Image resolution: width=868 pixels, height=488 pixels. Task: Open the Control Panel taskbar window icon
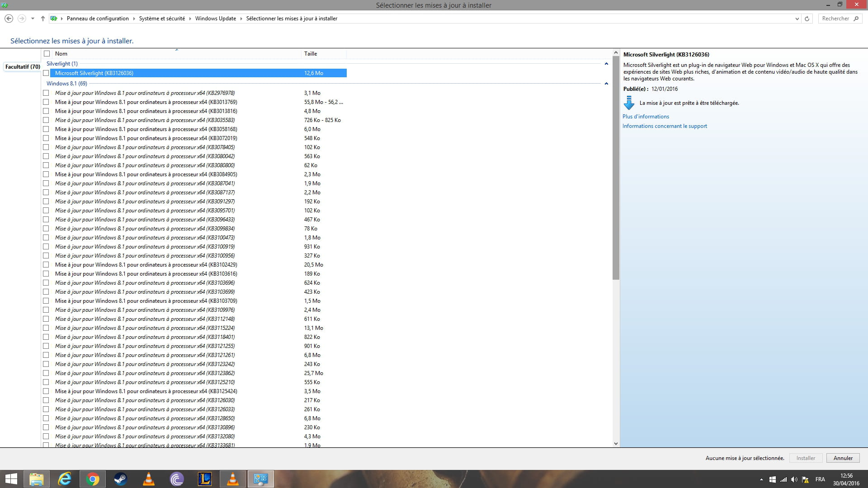[261, 479]
